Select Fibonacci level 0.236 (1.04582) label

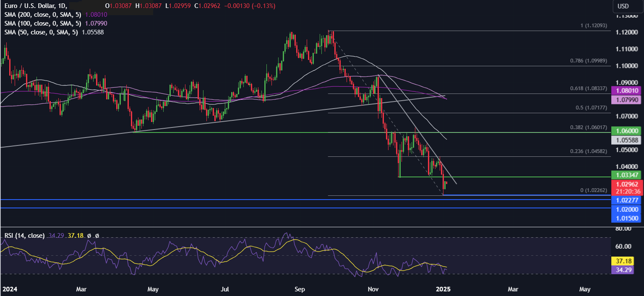tap(589, 151)
